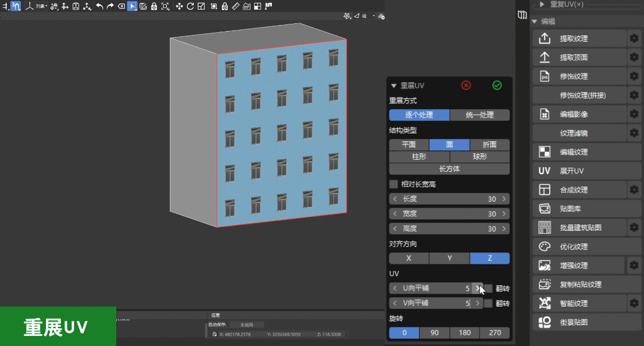Set rotation to 90

(434, 333)
